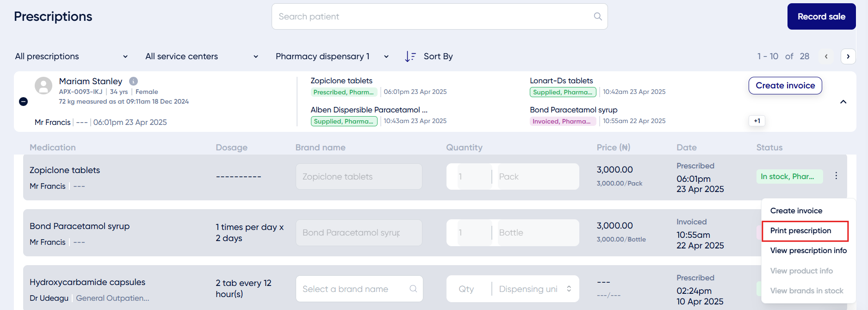868x310 pixels.
Task: Click the Record sale button
Action: click(821, 17)
